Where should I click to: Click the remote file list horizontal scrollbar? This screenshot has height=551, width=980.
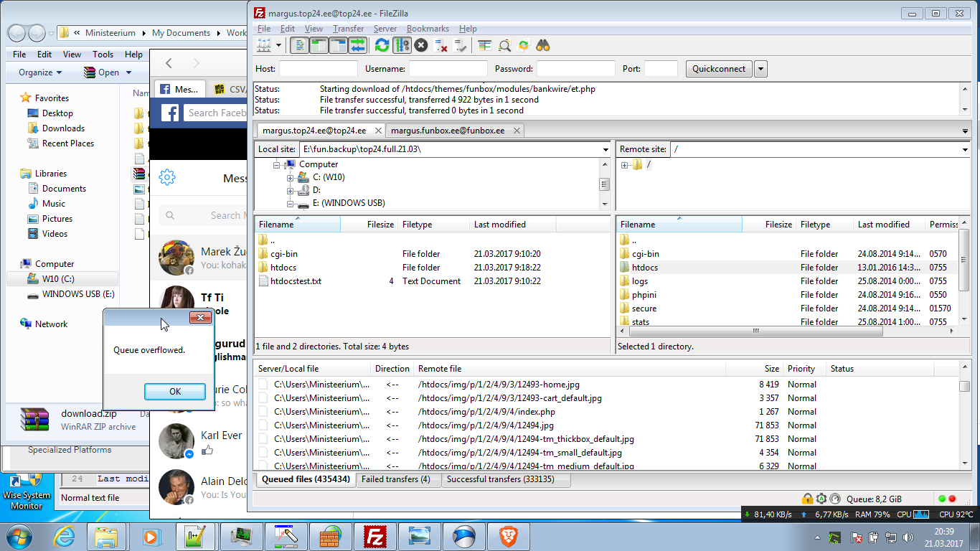tap(756, 331)
